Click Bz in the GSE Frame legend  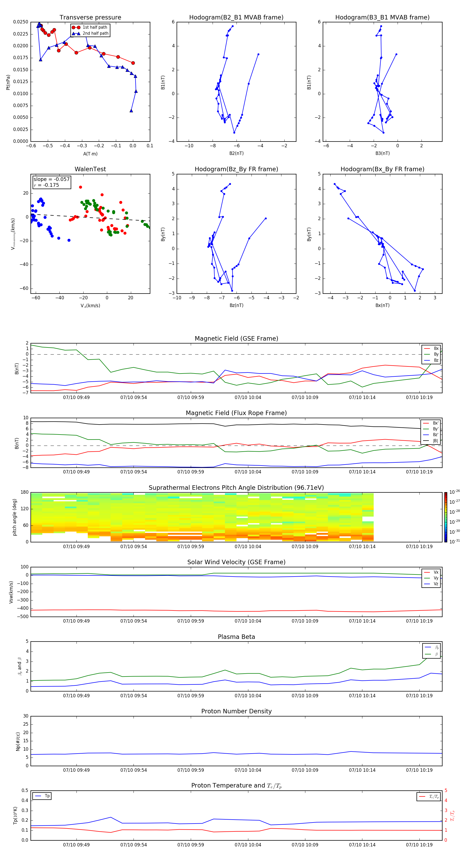431,360
